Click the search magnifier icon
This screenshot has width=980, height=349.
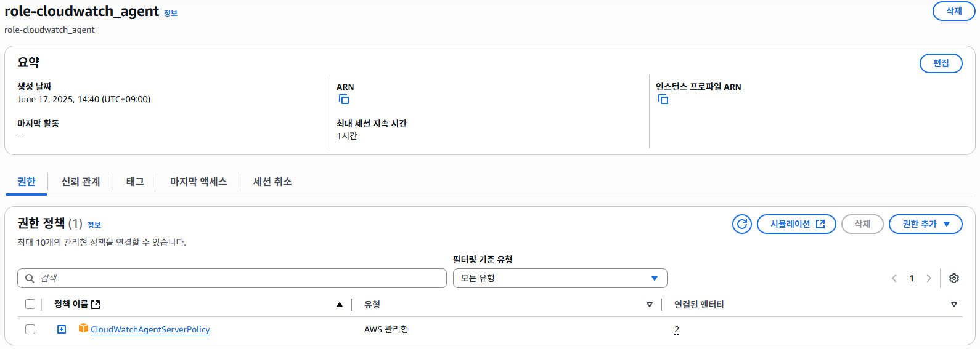(30, 278)
